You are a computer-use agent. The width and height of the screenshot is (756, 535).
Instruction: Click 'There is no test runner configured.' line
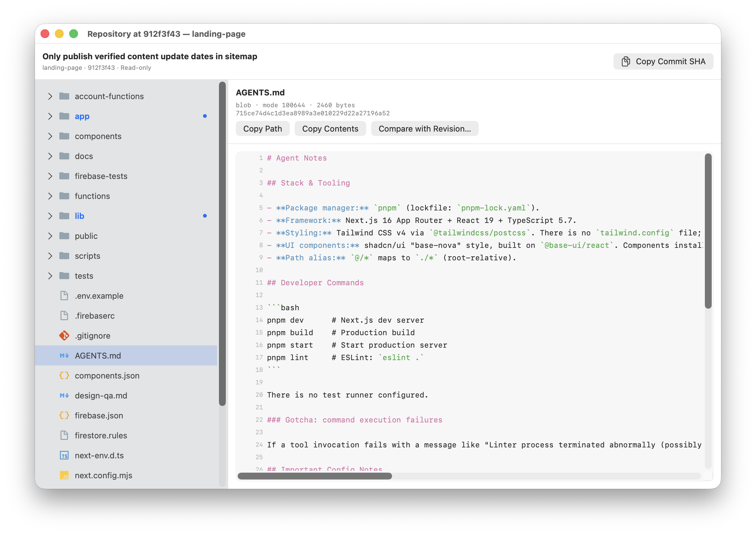(348, 395)
